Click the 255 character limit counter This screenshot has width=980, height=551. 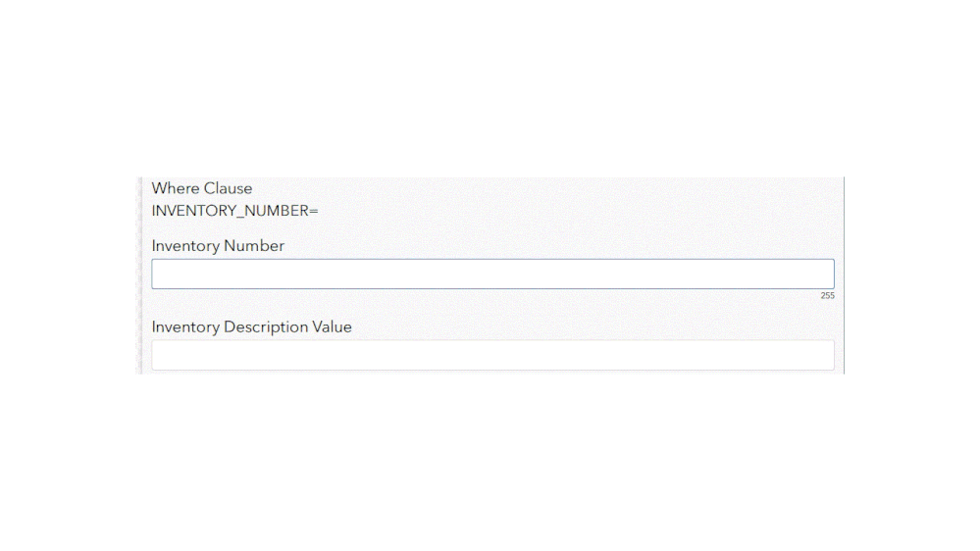[827, 295]
